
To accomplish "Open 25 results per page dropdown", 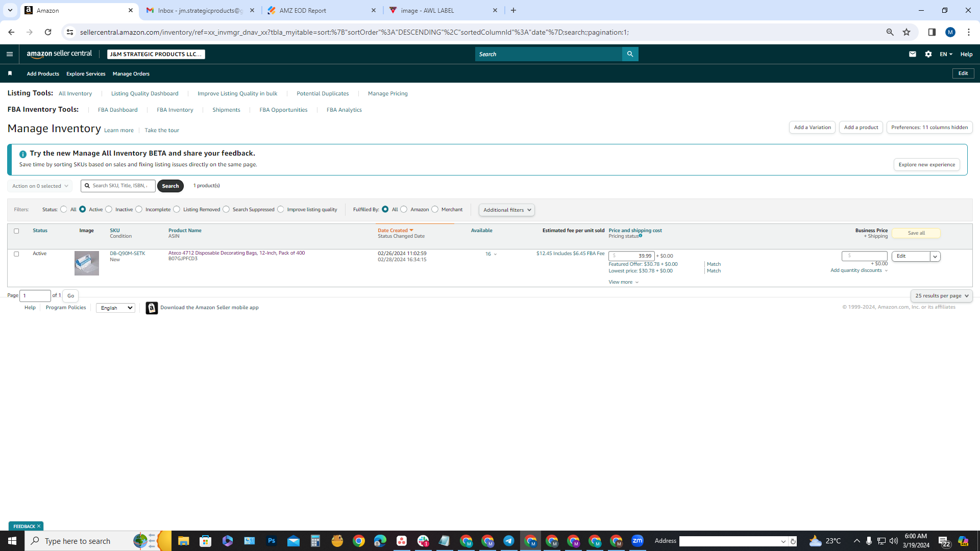I will tap(942, 296).
